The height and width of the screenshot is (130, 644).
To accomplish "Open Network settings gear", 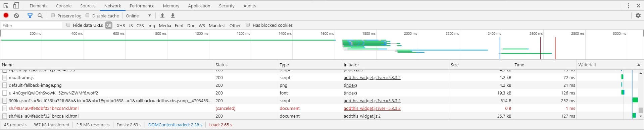I will point(638,15).
